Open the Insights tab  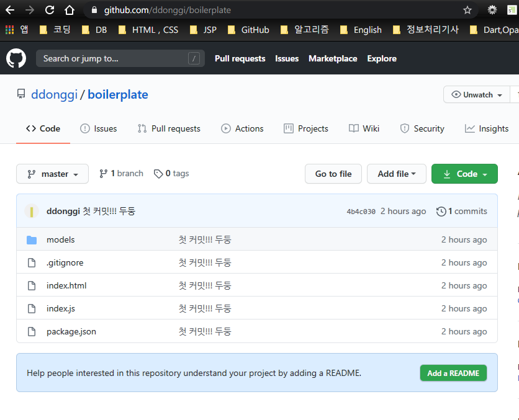(487, 128)
